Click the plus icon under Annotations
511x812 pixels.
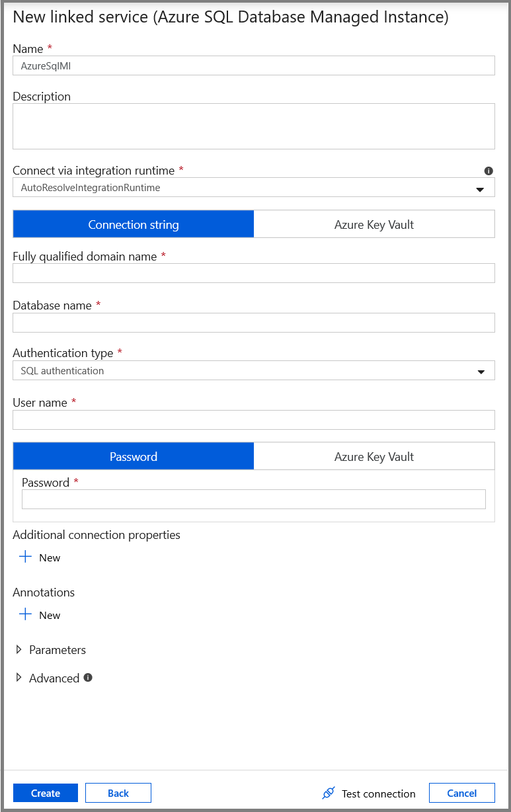coord(24,614)
